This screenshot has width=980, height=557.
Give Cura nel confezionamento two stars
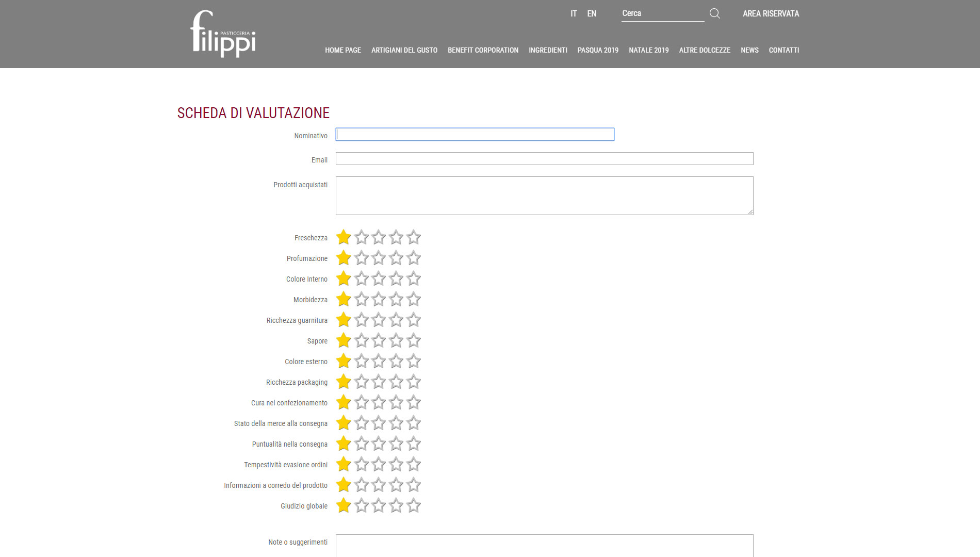pos(361,402)
